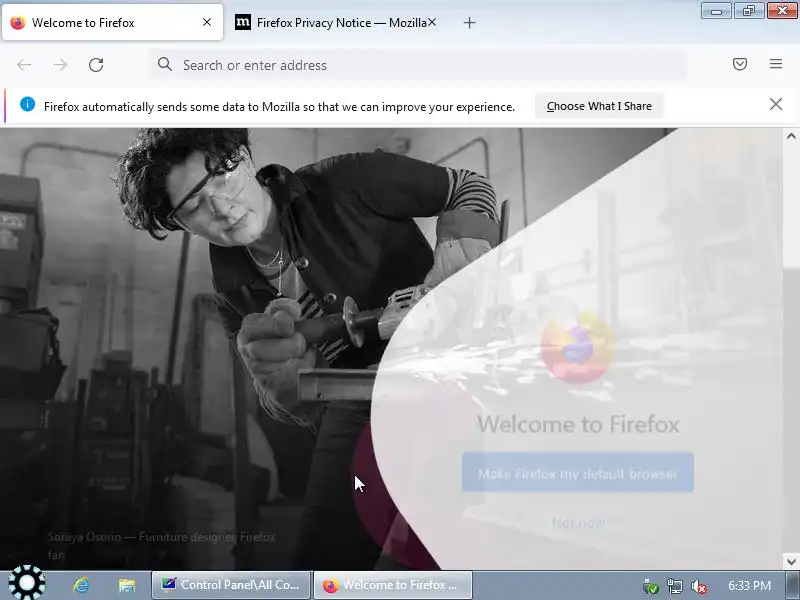The image size is (800, 600).
Task: Open a new tab with the plus icon
Action: pos(469,23)
